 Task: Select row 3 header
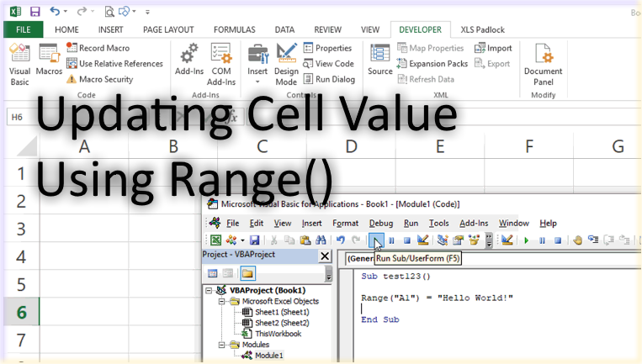coord(21,229)
